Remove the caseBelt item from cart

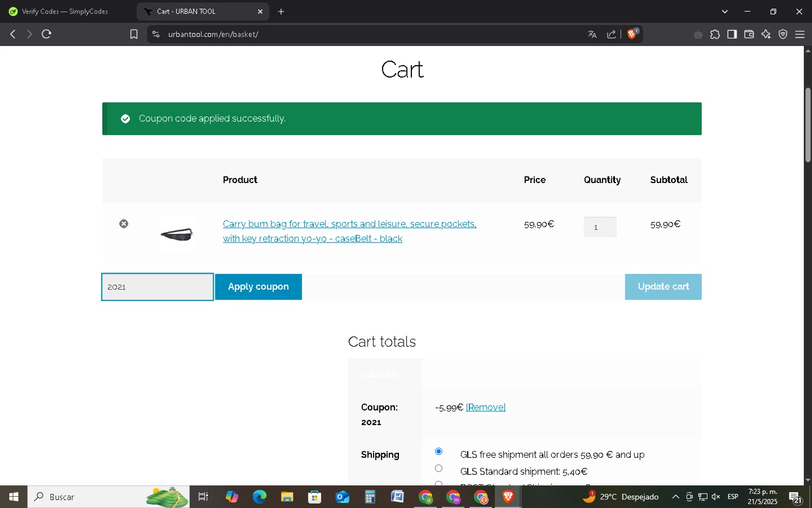(x=124, y=224)
